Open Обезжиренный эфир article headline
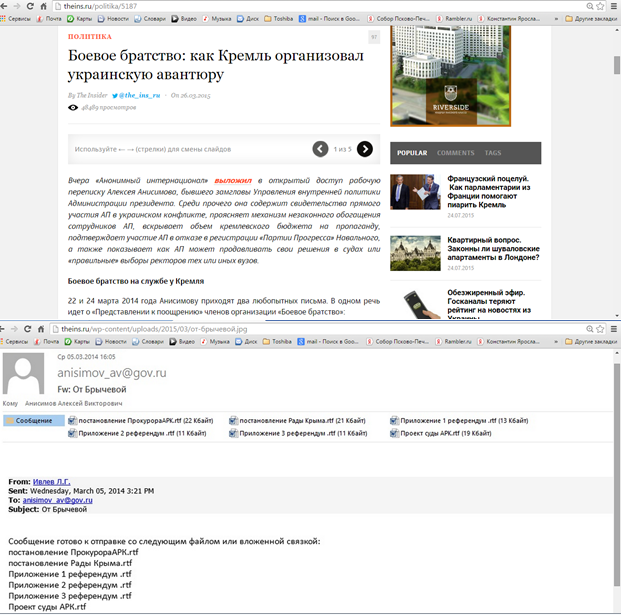The image size is (621, 615). click(x=489, y=304)
